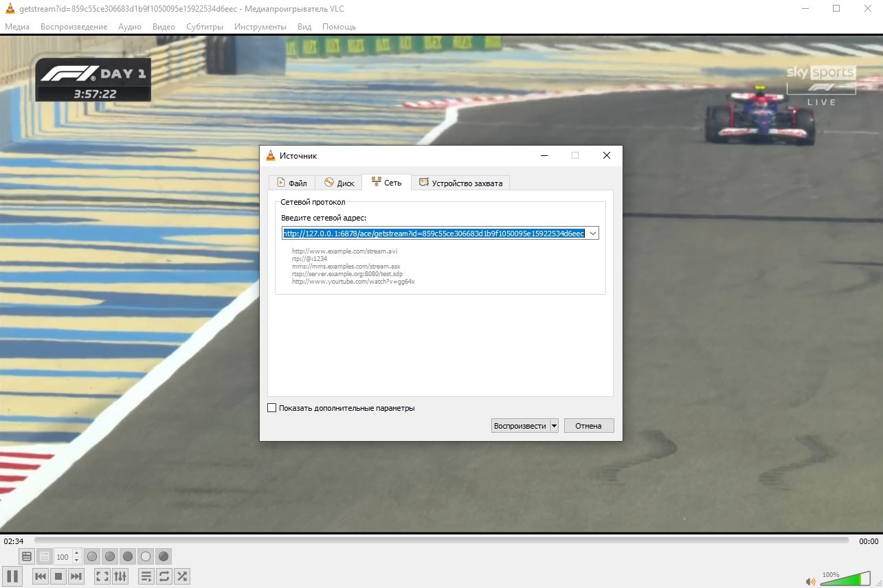Stop playback with the square stop button

(58, 576)
